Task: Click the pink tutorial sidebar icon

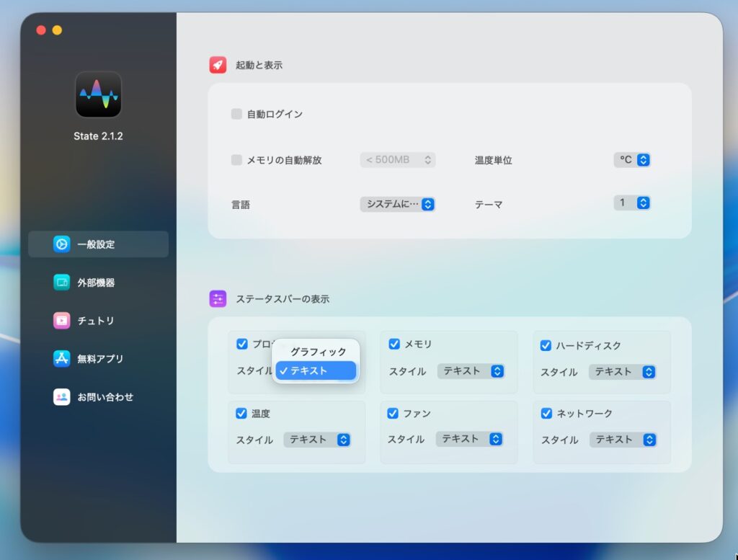Action: pos(62,321)
